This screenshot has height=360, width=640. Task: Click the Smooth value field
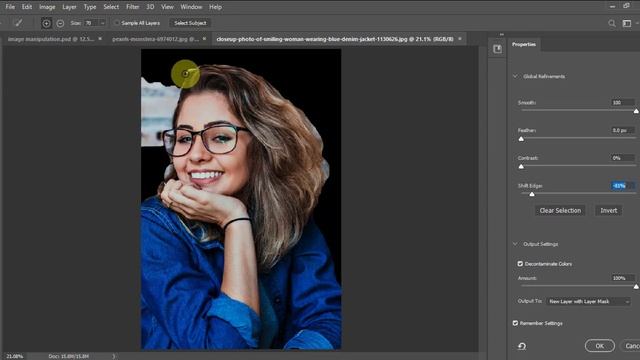[622, 102]
